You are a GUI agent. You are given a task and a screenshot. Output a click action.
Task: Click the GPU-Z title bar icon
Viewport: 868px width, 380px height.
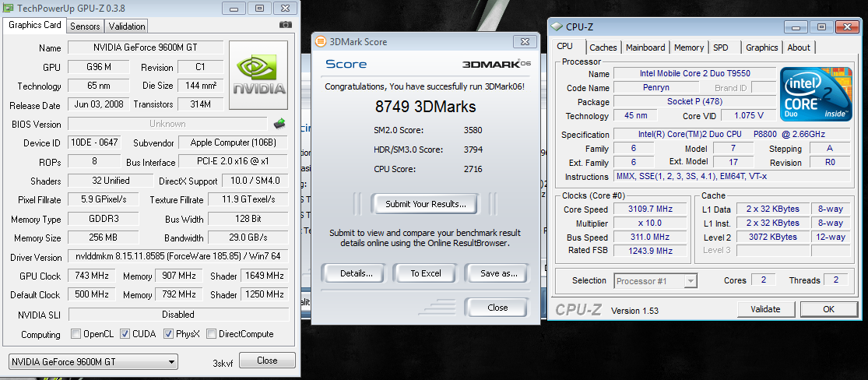(x=9, y=9)
